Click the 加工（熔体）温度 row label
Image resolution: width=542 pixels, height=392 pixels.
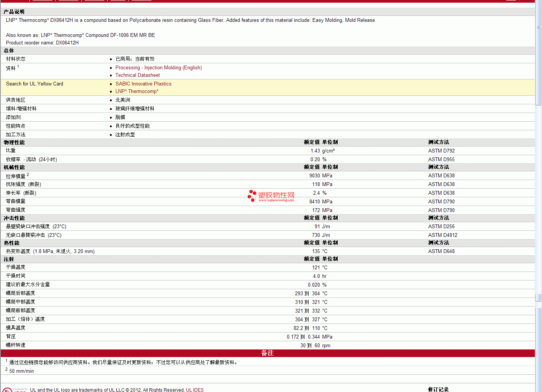pyautogui.click(x=25, y=319)
